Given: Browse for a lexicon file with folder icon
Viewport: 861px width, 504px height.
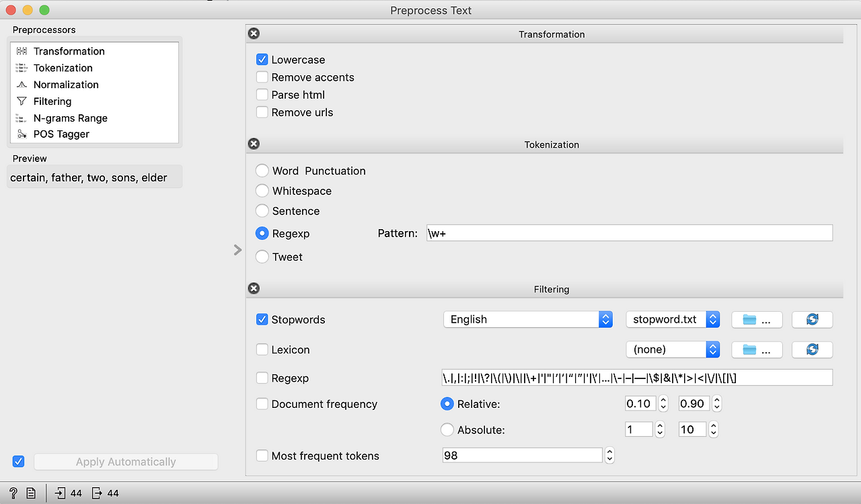Looking at the screenshot, I should tap(757, 349).
